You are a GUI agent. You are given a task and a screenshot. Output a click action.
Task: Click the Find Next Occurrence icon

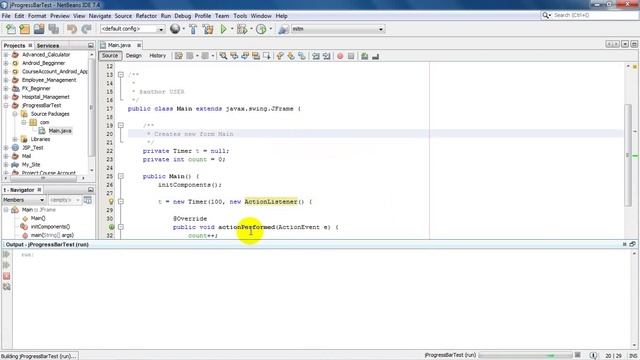[x=245, y=56]
